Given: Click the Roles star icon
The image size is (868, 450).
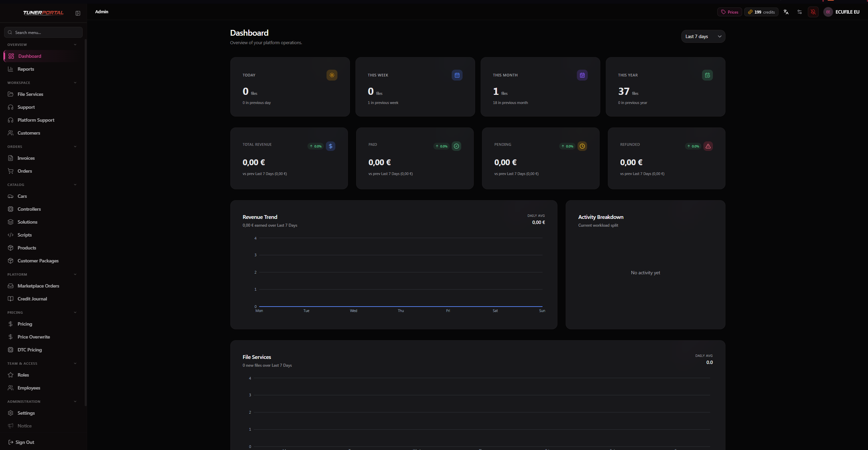Looking at the screenshot, I should click(11, 375).
